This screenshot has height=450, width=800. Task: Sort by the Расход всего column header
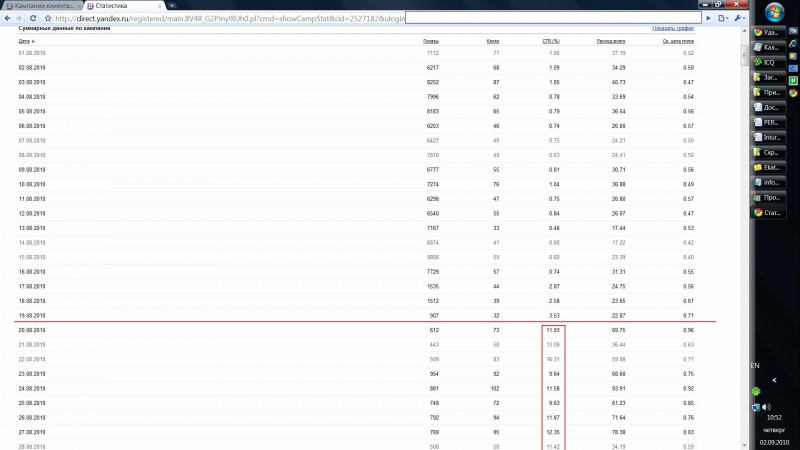click(611, 41)
